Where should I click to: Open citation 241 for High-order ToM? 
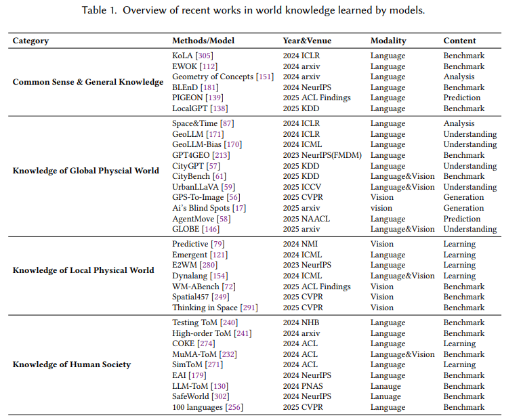[x=243, y=333]
